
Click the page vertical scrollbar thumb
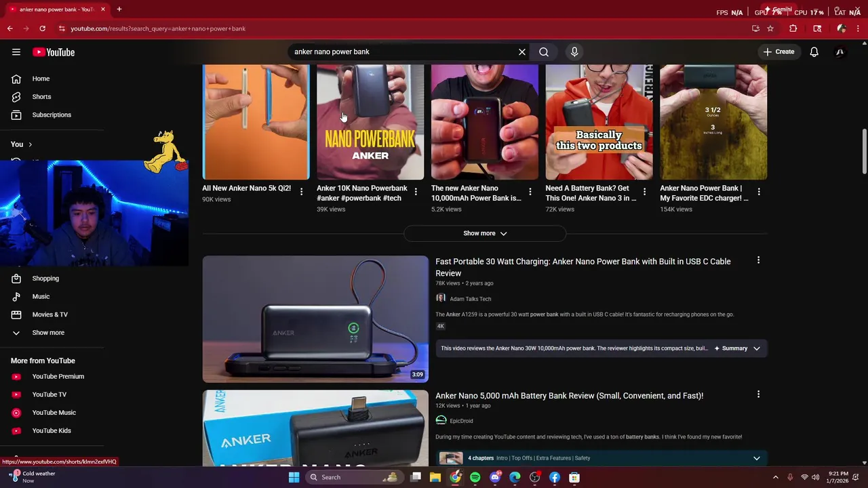(x=864, y=151)
